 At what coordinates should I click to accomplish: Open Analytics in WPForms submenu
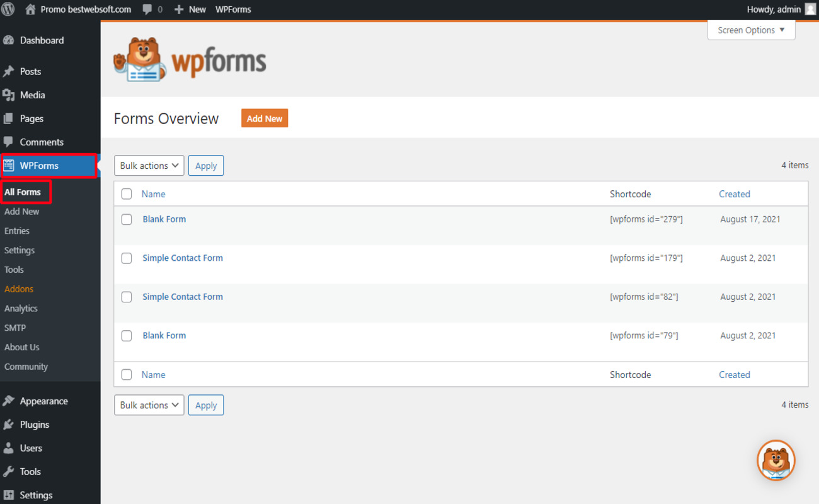click(x=21, y=309)
